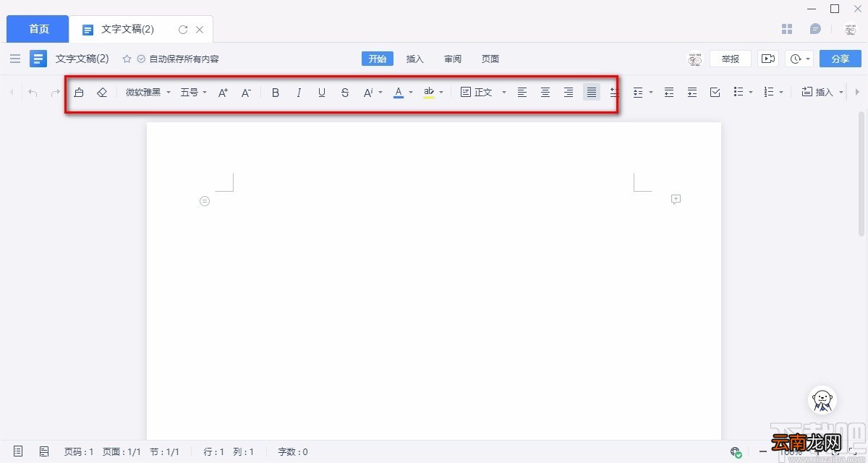Viewport: 868px width, 463px height.
Task: Apply the yellow text highlight color
Action: click(x=429, y=93)
